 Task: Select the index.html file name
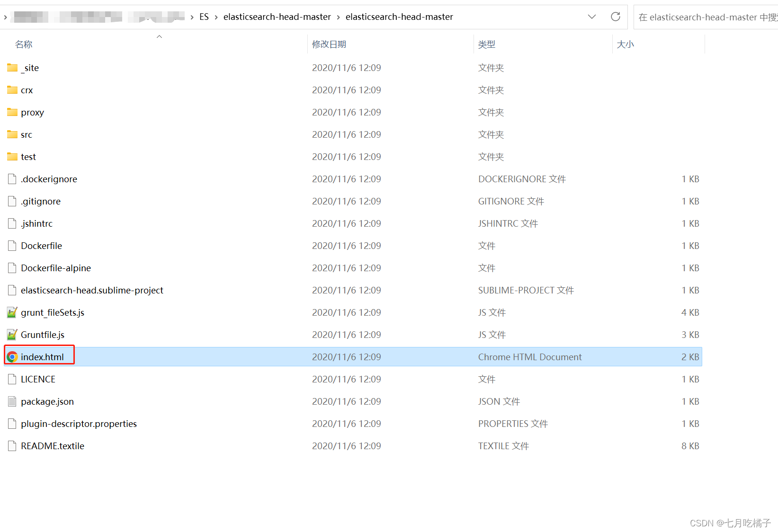pos(42,357)
